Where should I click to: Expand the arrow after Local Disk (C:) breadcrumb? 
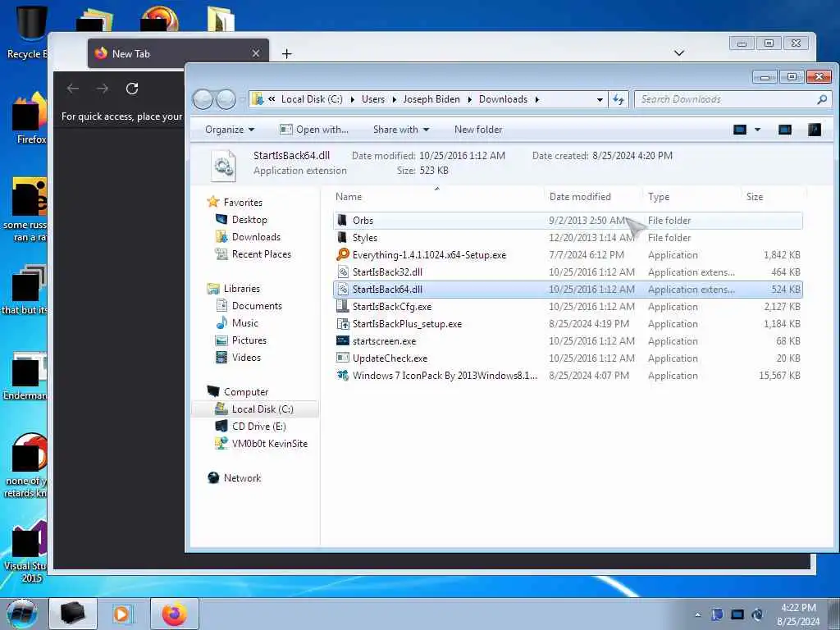[353, 99]
